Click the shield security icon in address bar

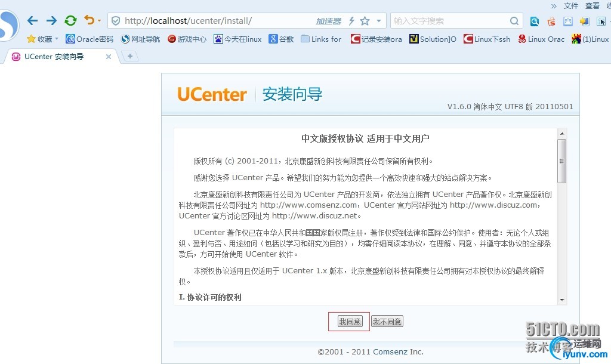(116, 21)
